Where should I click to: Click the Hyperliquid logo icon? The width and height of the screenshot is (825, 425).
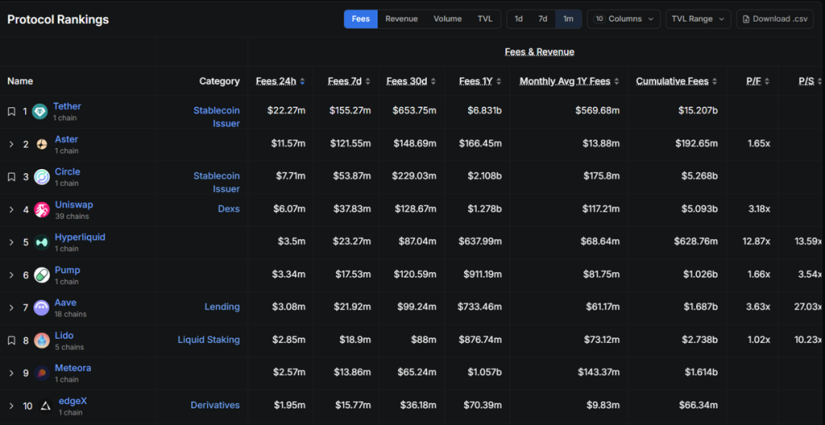[42, 243]
